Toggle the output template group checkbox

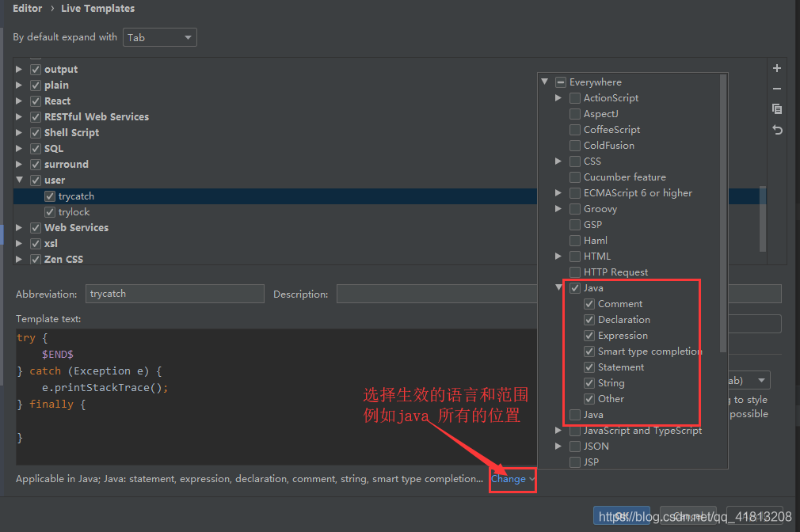pyautogui.click(x=36, y=70)
